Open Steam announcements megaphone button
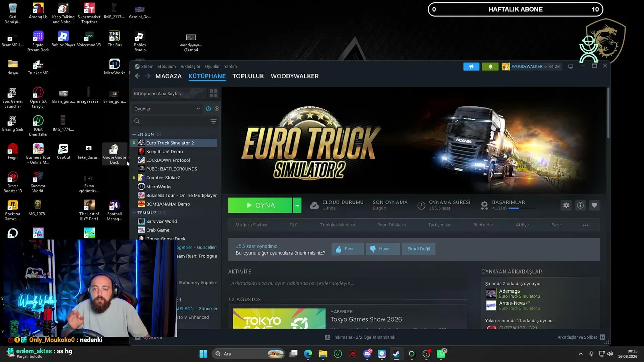644x362 pixels. (471, 66)
